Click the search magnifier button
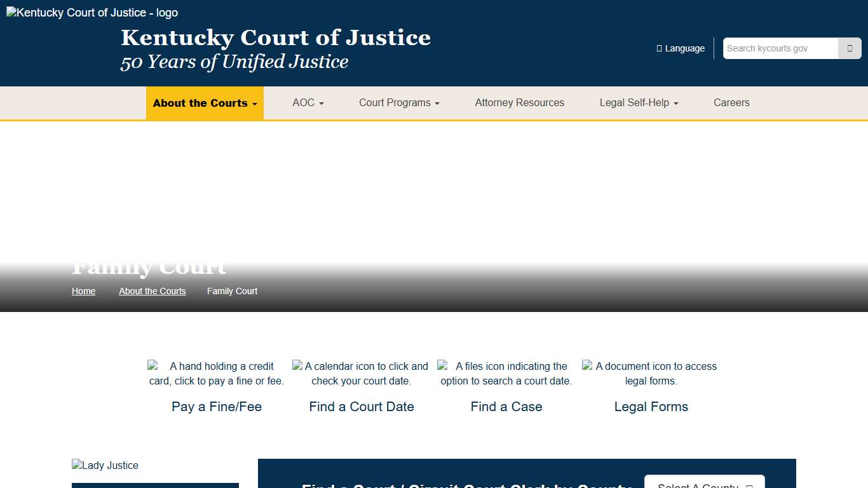Image resolution: width=868 pixels, height=488 pixels. [850, 48]
